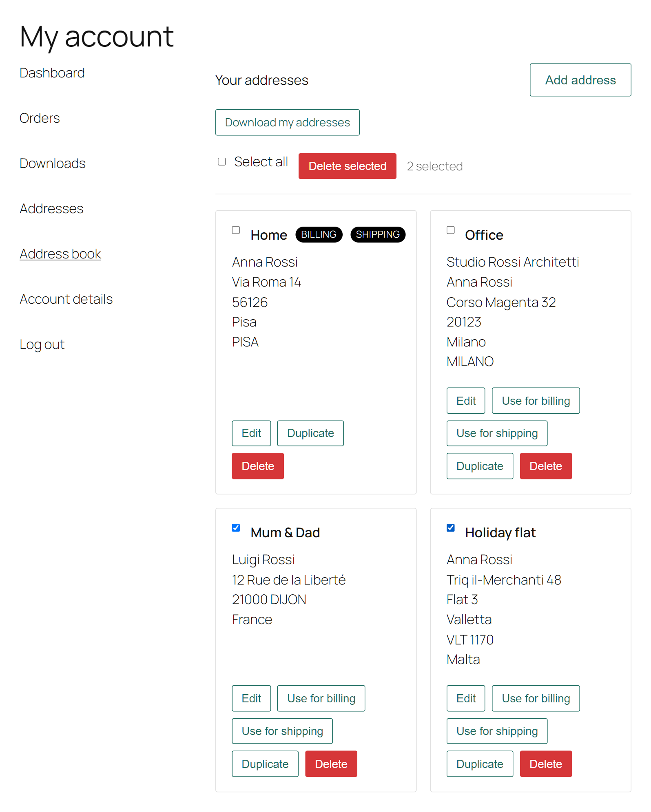The height and width of the screenshot is (812, 651).
Task: Click 'Flat 3' address line
Action: click(462, 600)
